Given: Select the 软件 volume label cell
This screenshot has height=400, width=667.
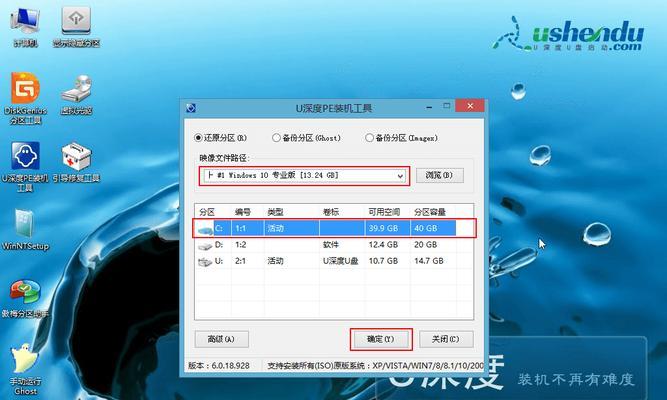Looking at the screenshot, I should pyautogui.click(x=331, y=245).
